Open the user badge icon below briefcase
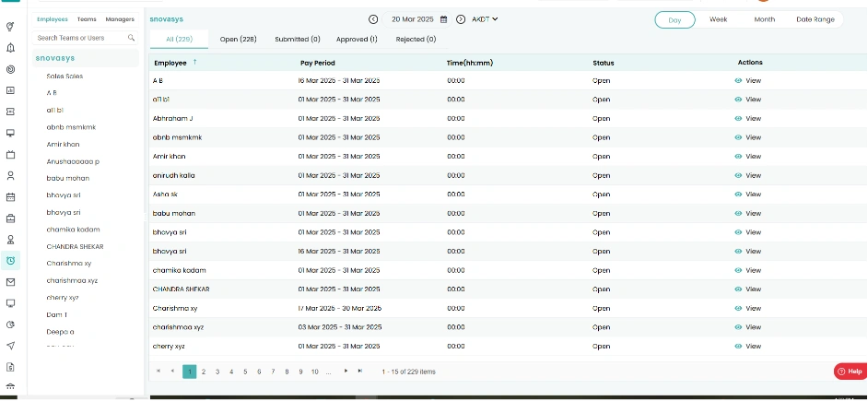 (10, 240)
